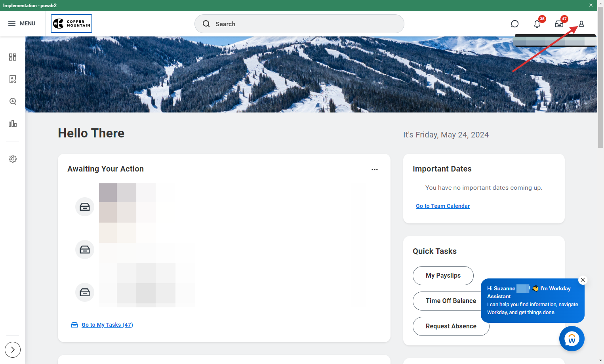Click the Important Dates heading
The width and height of the screenshot is (604, 364).
coord(442,169)
